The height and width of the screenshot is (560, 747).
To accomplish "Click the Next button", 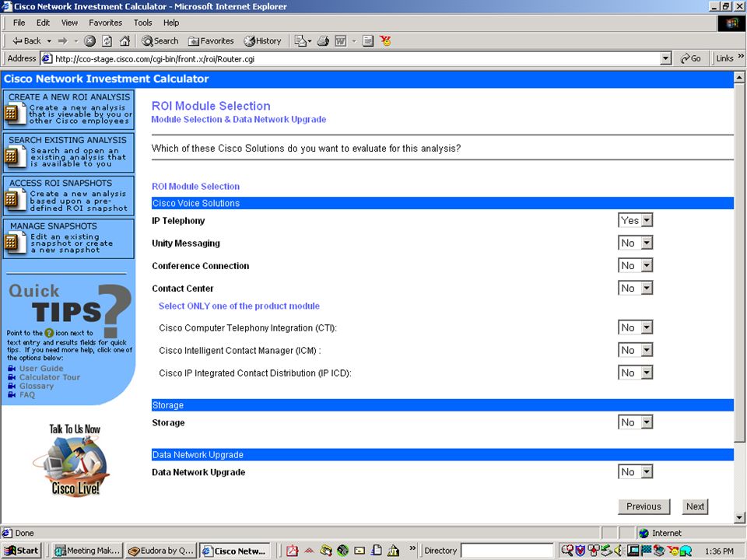I will 695,506.
